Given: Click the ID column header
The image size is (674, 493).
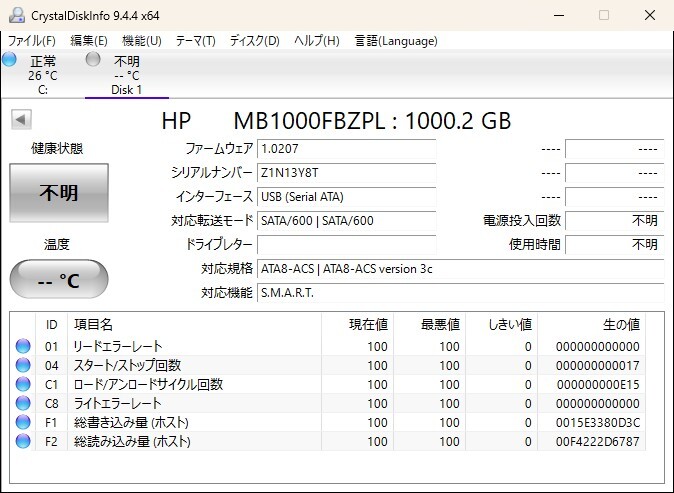Looking at the screenshot, I should coord(51,325).
